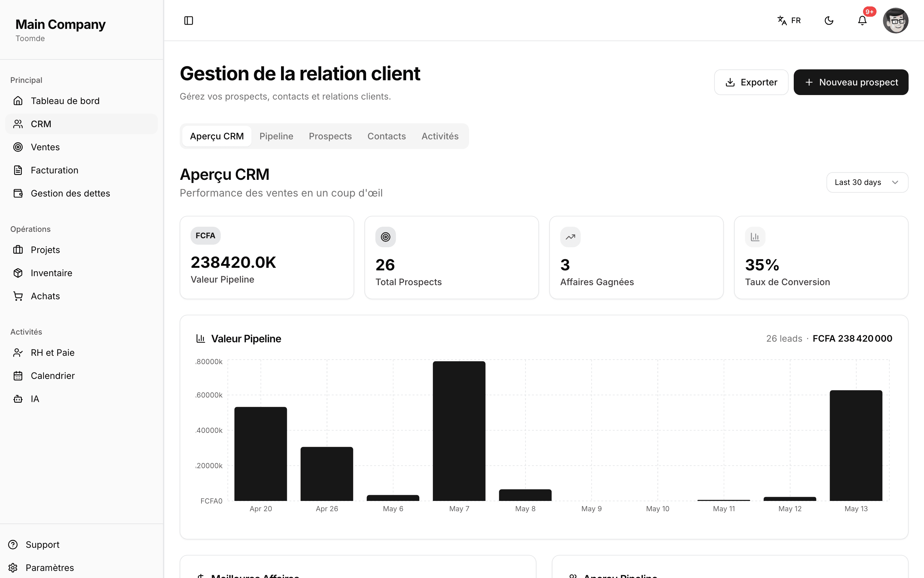
Task: Open the Activités tab
Action: pos(440,136)
